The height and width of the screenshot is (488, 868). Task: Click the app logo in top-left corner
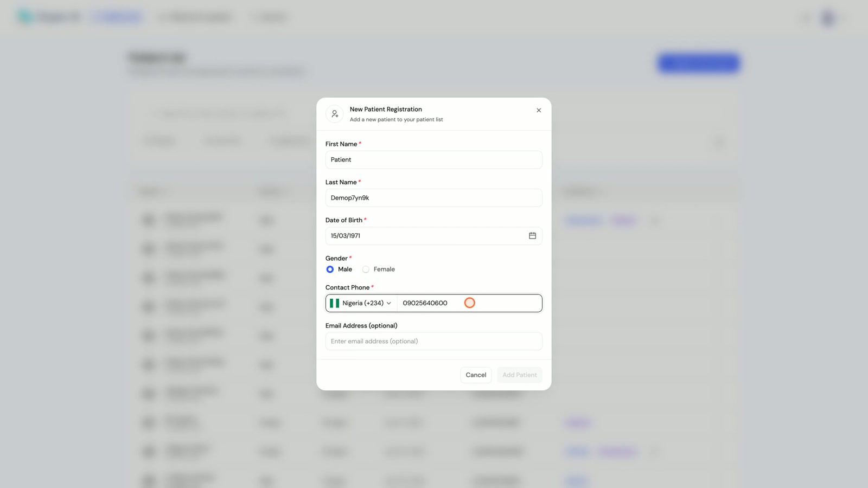[25, 17]
